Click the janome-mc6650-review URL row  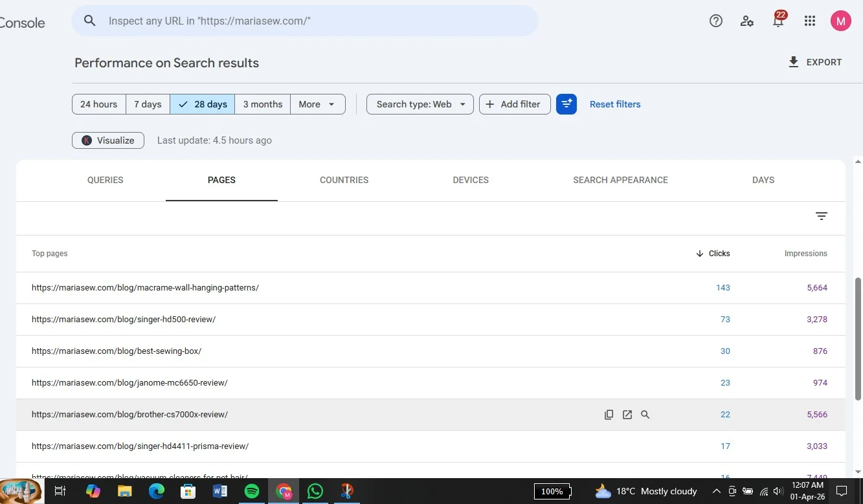coord(431,383)
